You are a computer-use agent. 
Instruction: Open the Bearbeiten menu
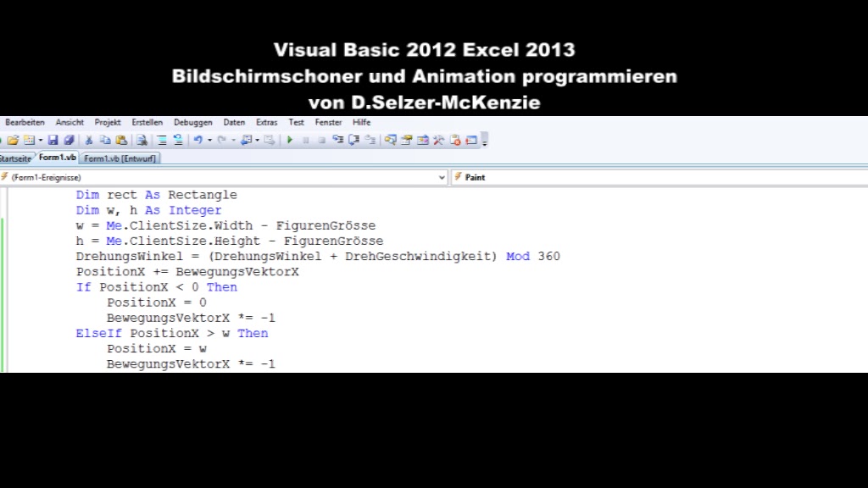click(25, 122)
